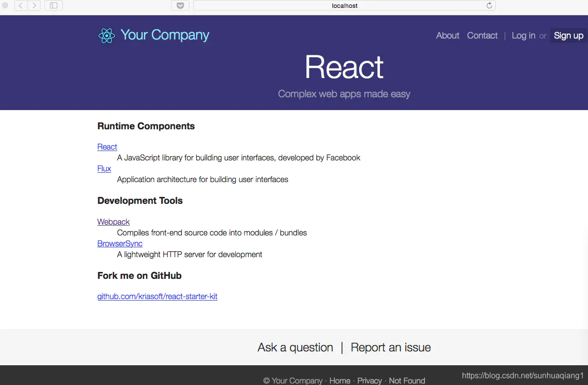Open the Webpack link
588x385 pixels.
pos(113,222)
